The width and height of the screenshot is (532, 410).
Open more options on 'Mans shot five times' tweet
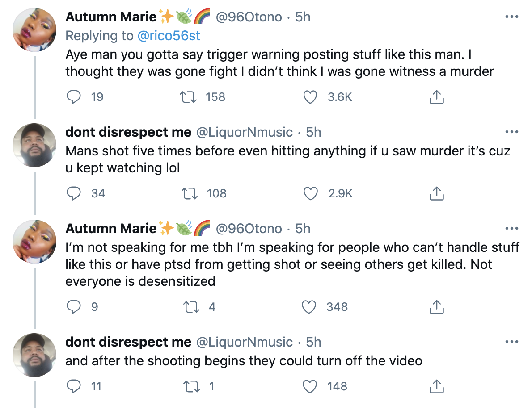[x=511, y=132]
